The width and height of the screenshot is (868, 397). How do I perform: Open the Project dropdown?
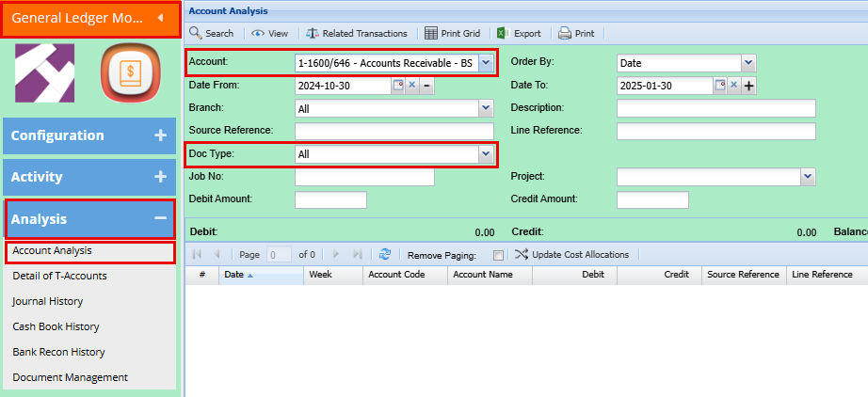808,177
